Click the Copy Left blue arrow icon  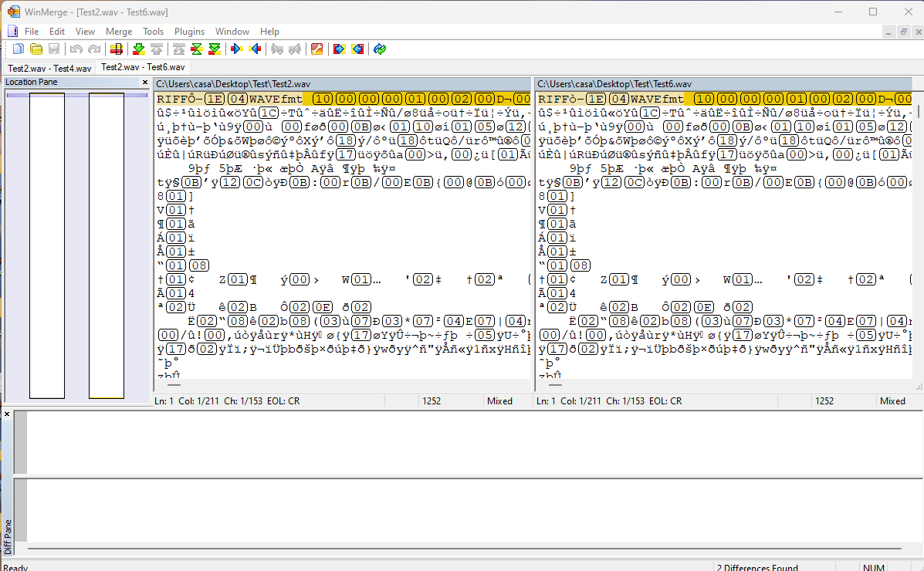click(x=256, y=49)
